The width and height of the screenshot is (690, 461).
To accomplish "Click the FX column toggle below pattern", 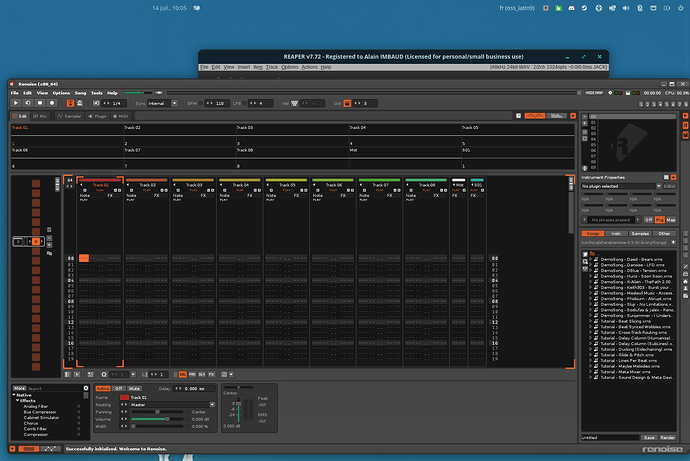I will coord(211,374).
